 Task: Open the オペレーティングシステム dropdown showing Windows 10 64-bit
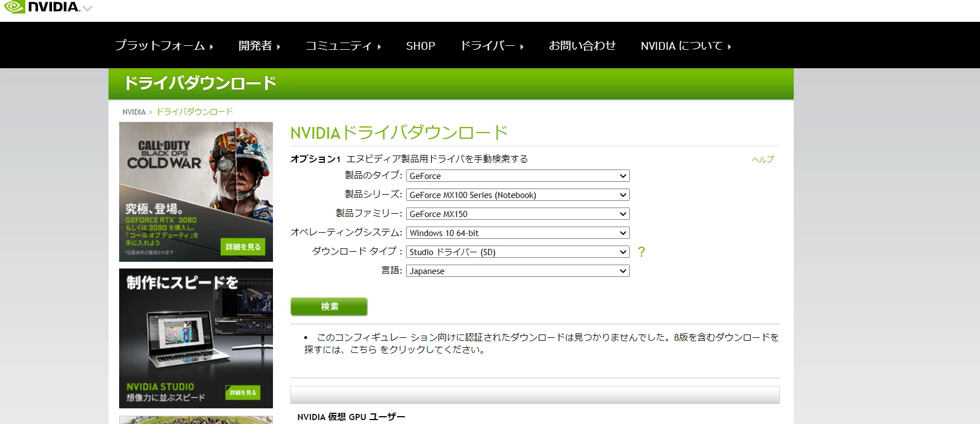517,233
